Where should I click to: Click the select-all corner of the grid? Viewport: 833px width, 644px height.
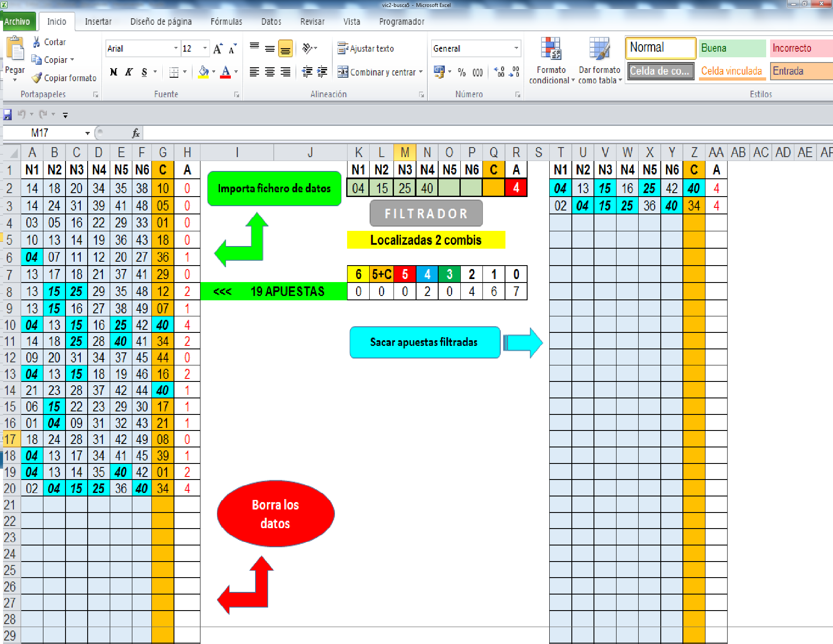tap(13, 153)
